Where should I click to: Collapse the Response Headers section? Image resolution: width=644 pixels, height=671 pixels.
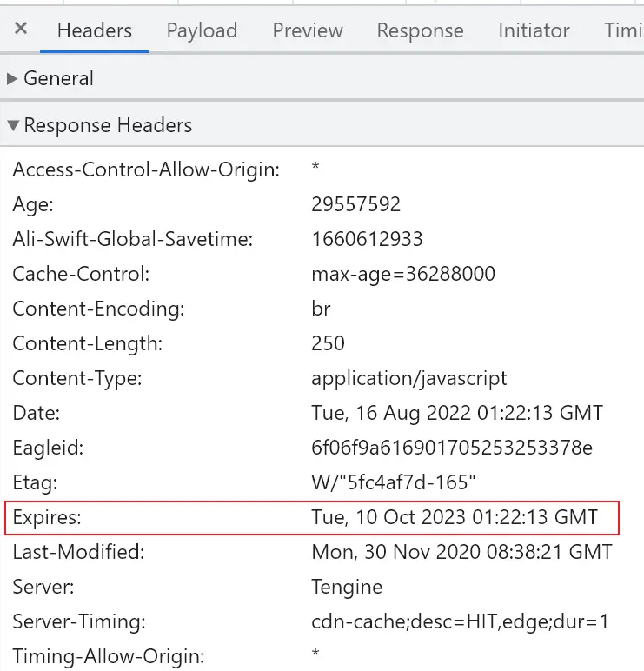[107, 125]
